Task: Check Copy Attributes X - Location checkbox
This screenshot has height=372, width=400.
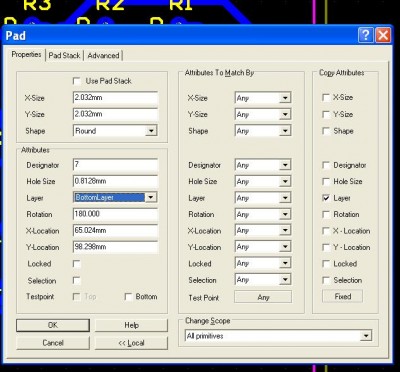Action: [x=326, y=231]
